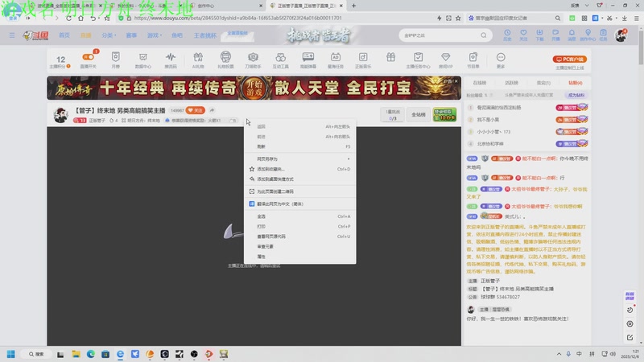The width and height of the screenshot is (644, 362).
Task: Click the 开始游戏 button on the ad banner
Action: (254, 88)
